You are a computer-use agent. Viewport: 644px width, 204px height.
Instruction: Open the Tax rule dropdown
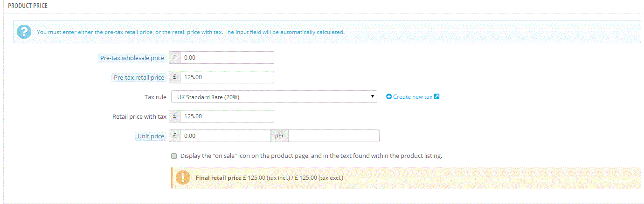click(x=273, y=97)
